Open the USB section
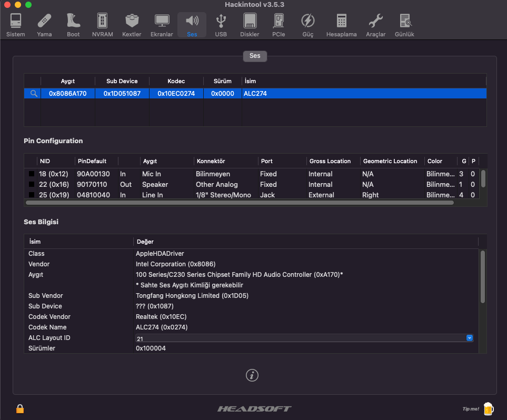Screen dimensions: 507x420 (221, 25)
